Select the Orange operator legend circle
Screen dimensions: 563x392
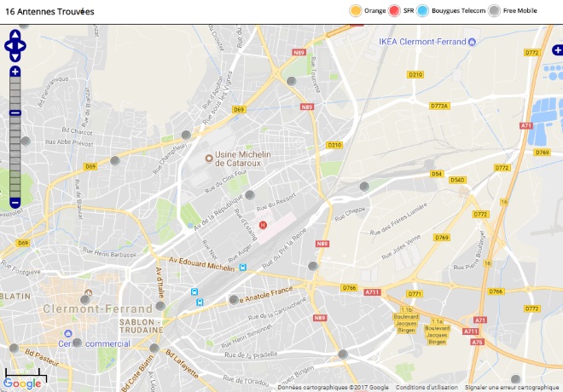tap(356, 11)
